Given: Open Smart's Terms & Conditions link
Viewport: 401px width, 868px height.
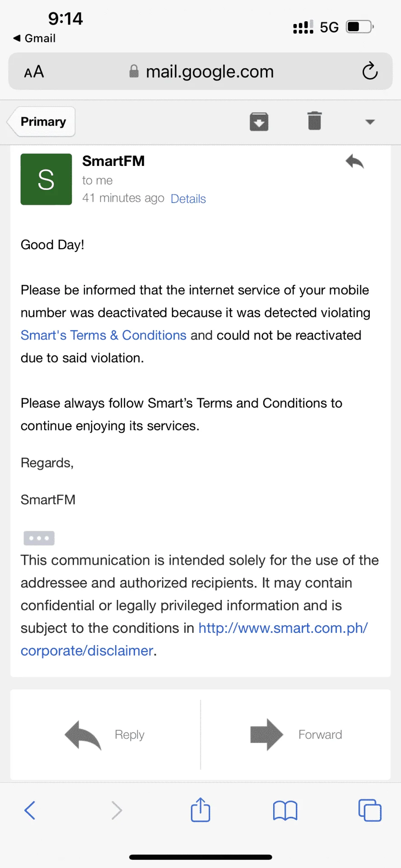Looking at the screenshot, I should point(103,335).
